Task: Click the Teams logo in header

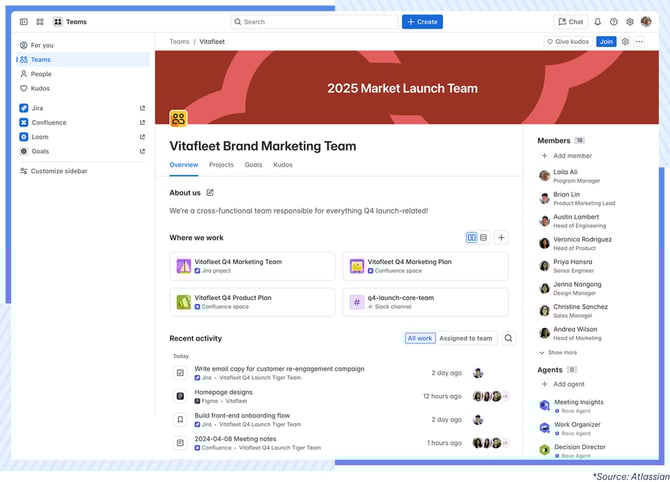Action: pos(58,22)
